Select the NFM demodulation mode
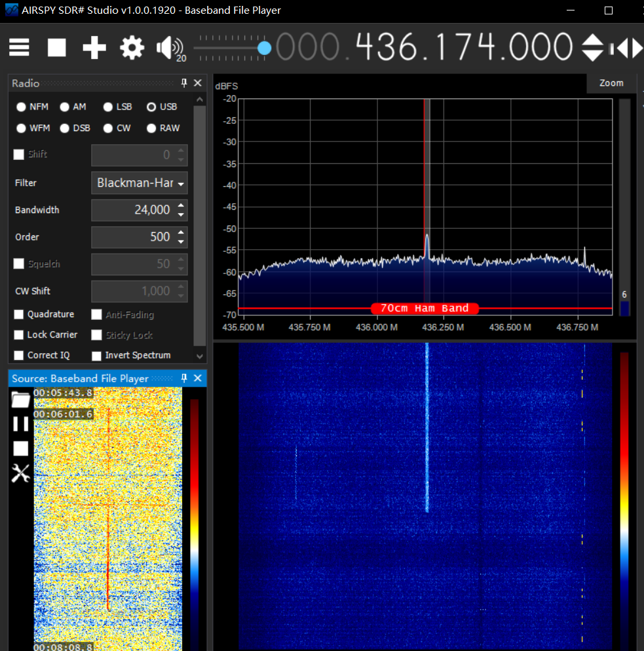The height and width of the screenshot is (651, 644). coord(22,107)
